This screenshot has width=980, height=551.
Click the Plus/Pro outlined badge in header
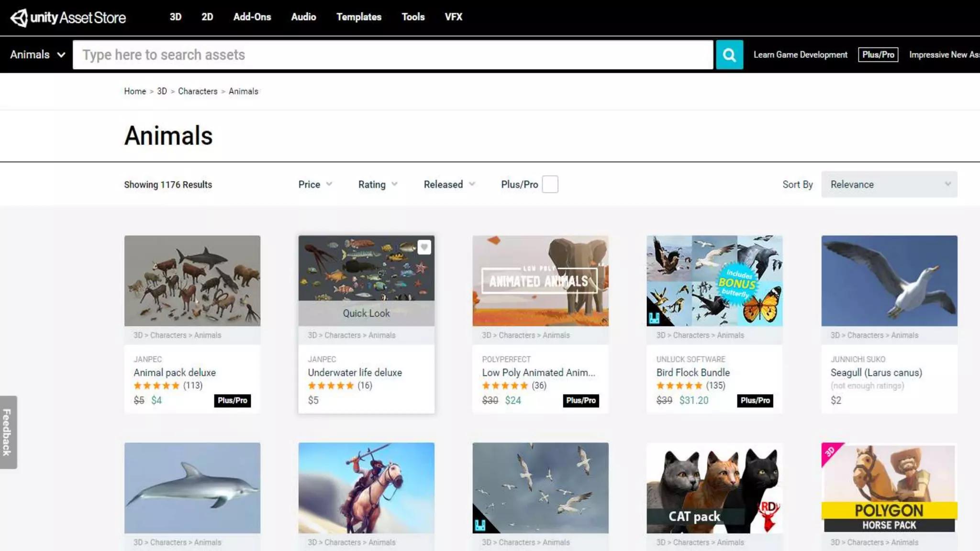878,55
